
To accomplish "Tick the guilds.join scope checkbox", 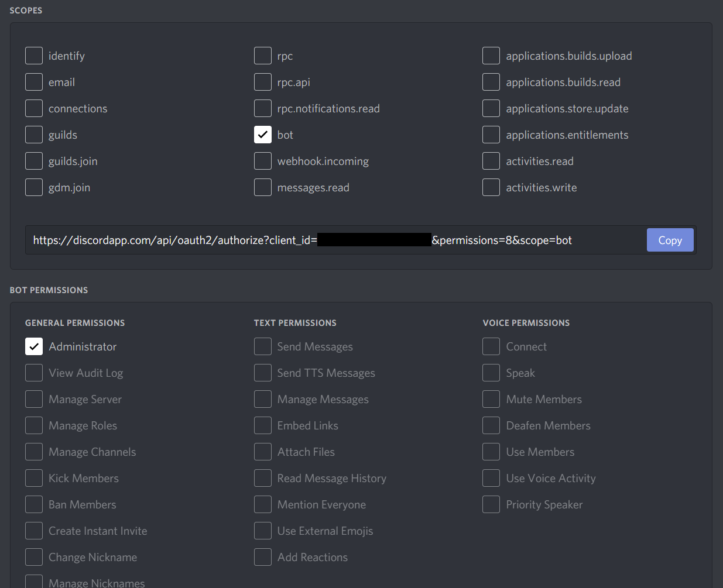I will point(34,161).
